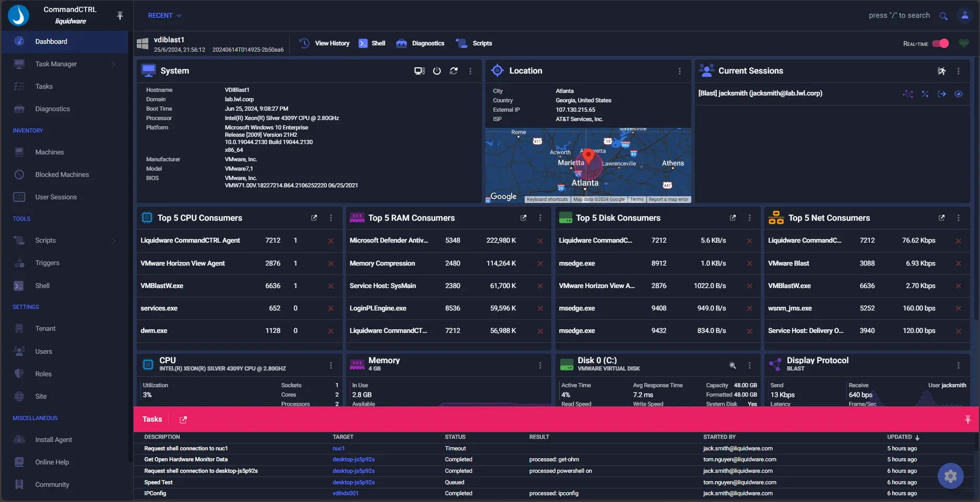Screen dimensions: 980x502
Task: Open Blocked Machines from the sidebar
Action: [65, 175]
